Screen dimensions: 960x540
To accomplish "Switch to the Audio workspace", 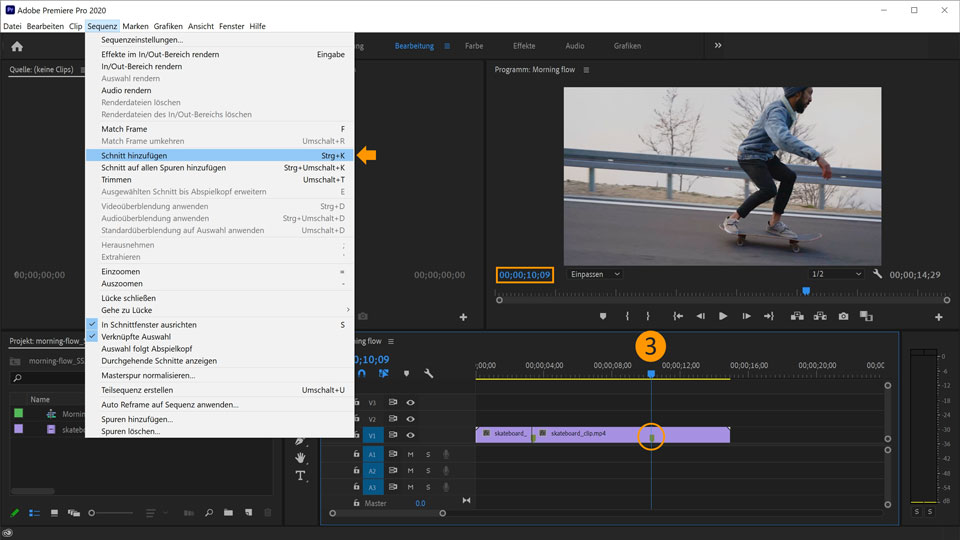I will coord(575,46).
